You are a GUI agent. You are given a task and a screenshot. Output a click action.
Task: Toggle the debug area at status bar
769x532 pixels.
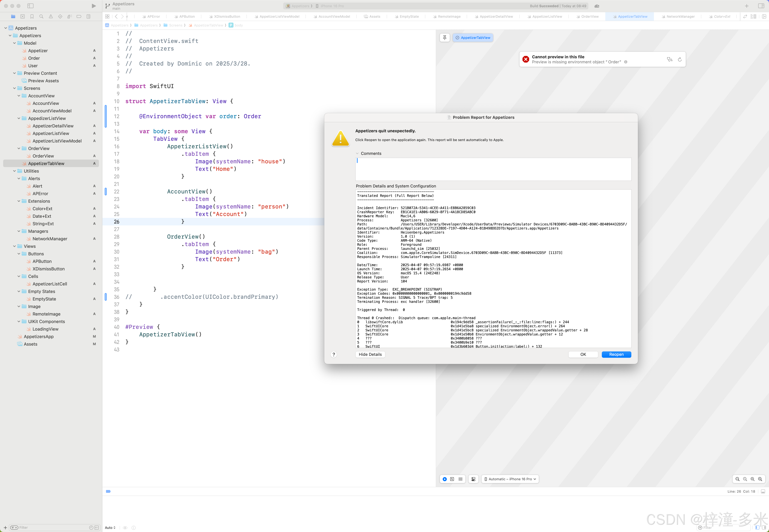point(763,491)
